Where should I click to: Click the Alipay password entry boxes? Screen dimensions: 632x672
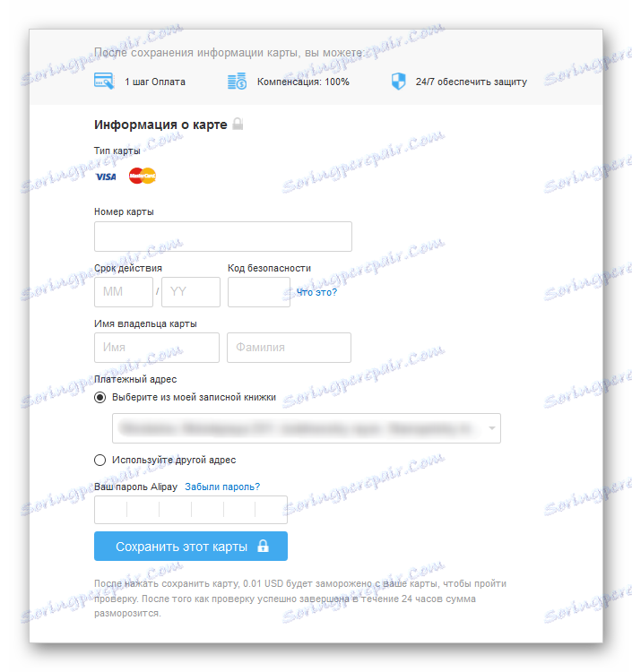pyautogui.click(x=191, y=510)
